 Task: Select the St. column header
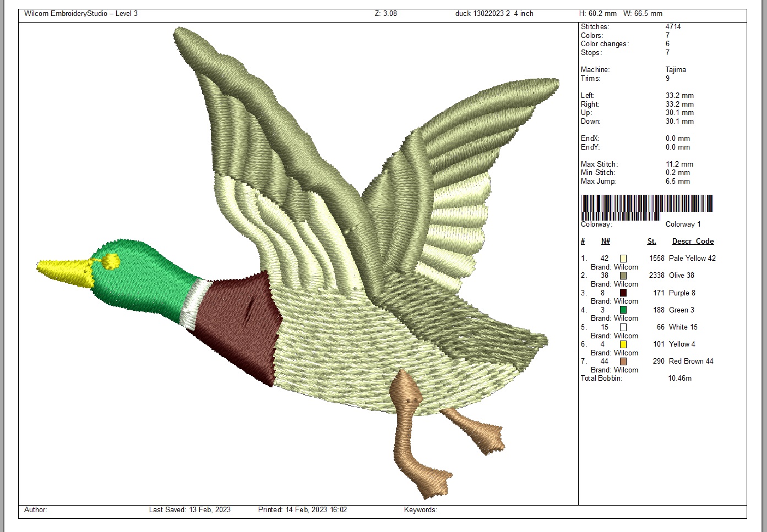point(651,241)
